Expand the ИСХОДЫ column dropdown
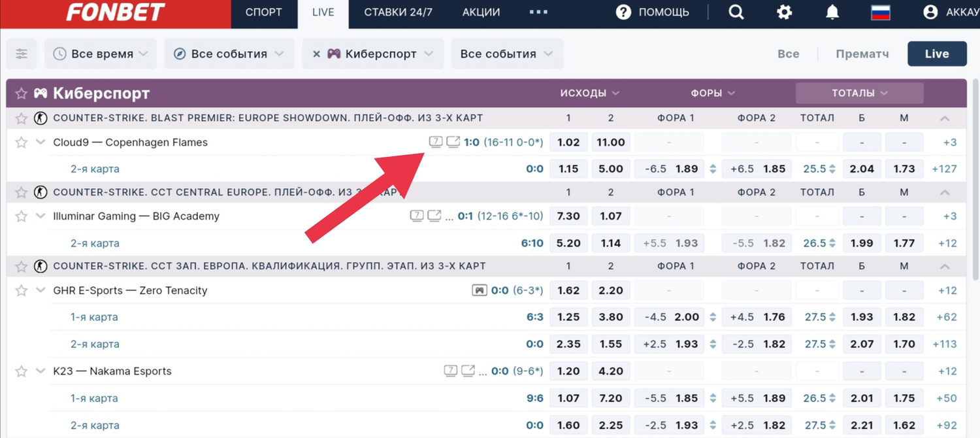980x438 pixels. (x=589, y=93)
